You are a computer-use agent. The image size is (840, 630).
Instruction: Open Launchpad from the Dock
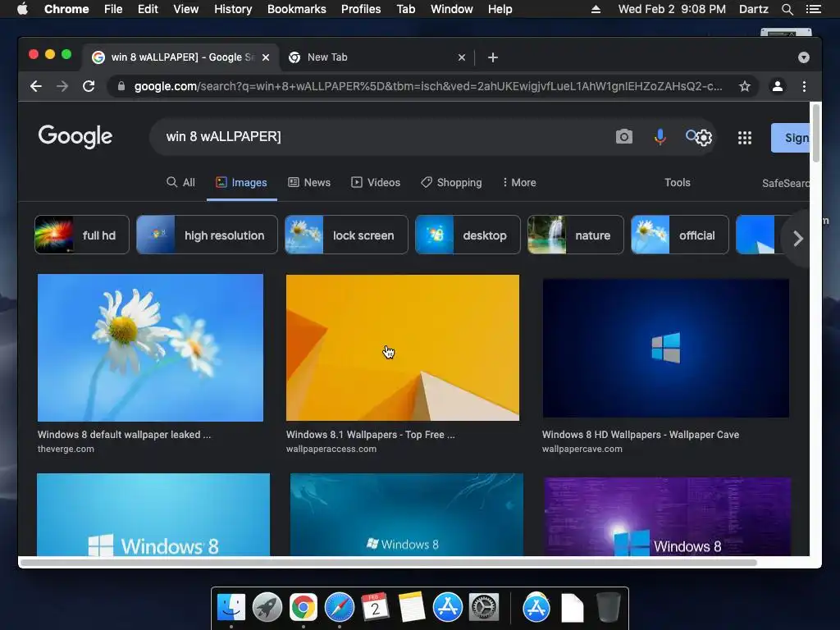pyautogui.click(x=267, y=608)
